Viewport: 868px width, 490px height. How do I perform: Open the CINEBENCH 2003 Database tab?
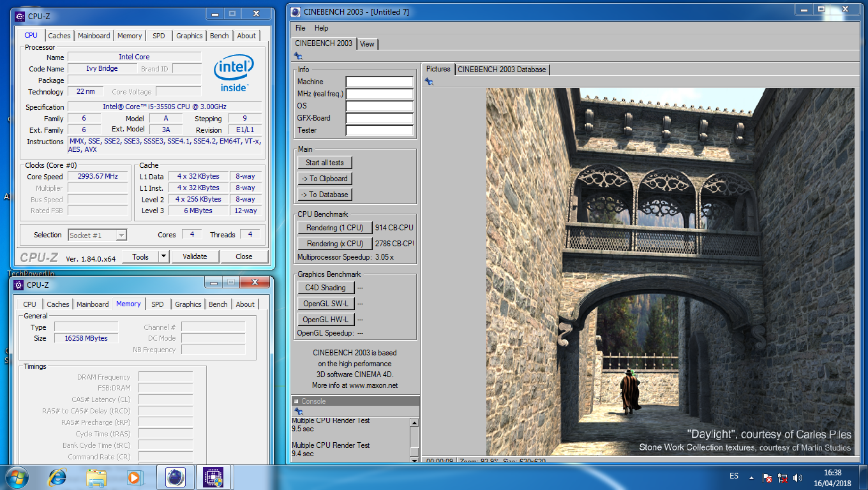pos(502,69)
